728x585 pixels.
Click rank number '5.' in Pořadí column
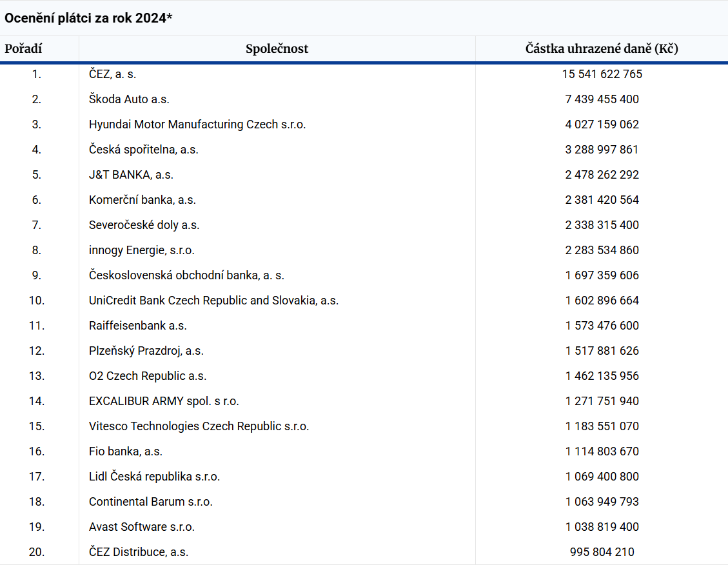pos(37,175)
